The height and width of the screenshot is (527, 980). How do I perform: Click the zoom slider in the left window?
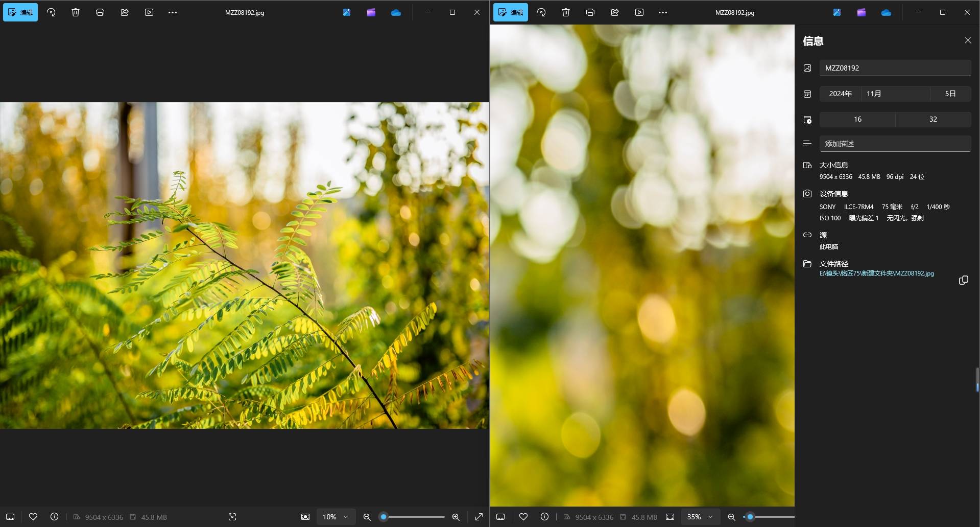pyautogui.click(x=414, y=517)
